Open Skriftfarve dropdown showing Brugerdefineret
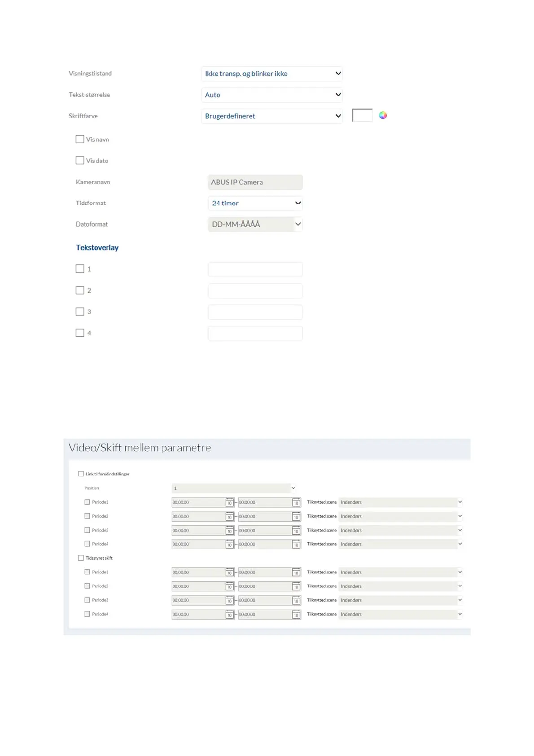This screenshot has height=756, width=534. (x=272, y=116)
